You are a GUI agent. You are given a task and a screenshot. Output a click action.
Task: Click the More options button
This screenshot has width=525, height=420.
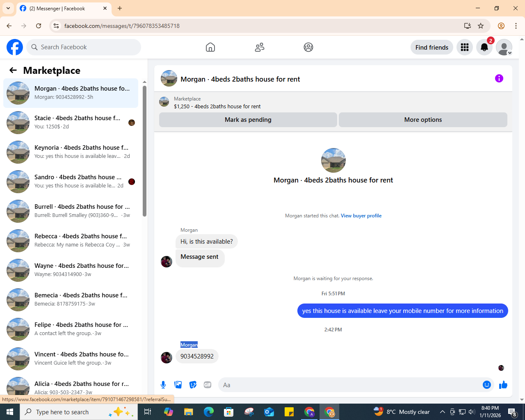[423, 120]
